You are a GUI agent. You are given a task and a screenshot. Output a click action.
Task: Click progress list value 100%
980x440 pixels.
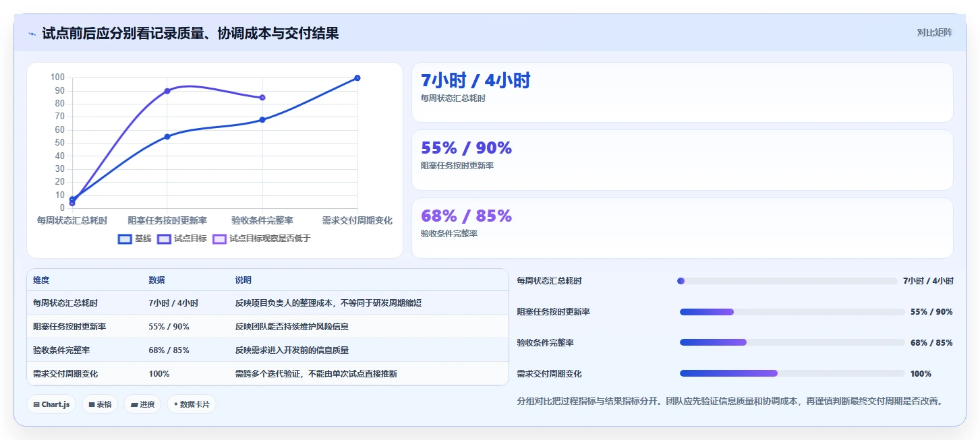(x=921, y=374)
